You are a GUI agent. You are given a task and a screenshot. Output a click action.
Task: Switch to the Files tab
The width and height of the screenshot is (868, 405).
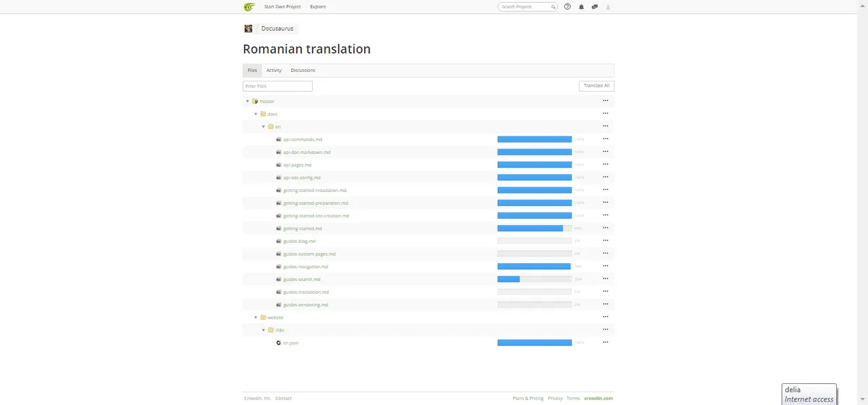[x=252, y=71]
